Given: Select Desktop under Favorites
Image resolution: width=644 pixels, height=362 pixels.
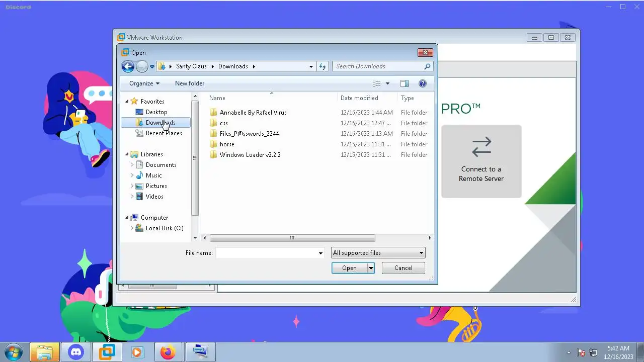Looking at the screenshot, I should pyautogui.click(x=156, y=112).
